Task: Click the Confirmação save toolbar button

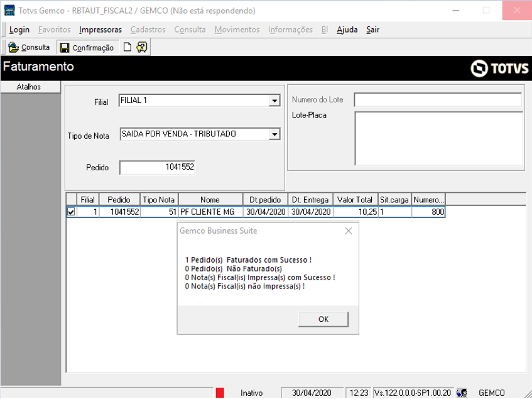Action: pyautogui.click(x=87, y=48)
